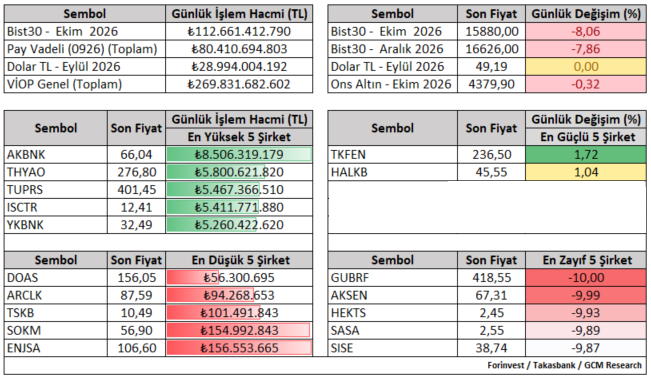651x379 pixels.
Task: Select the Dolar TL 0,00 change cell
Action: coord(586,66)
